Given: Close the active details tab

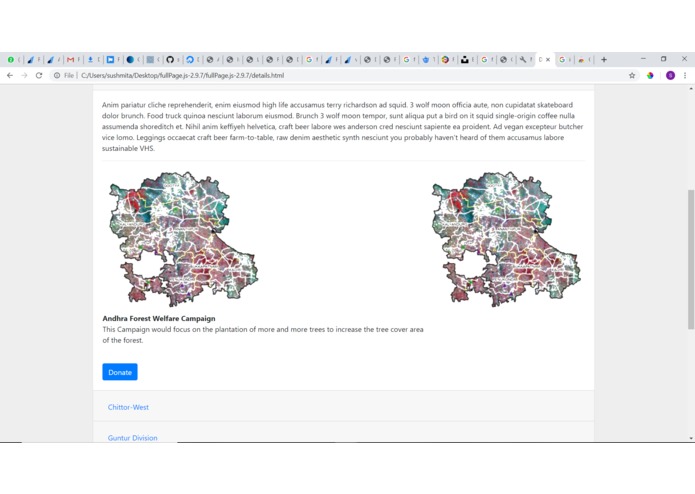Looking at the screenshot, I should pos(548,59).
